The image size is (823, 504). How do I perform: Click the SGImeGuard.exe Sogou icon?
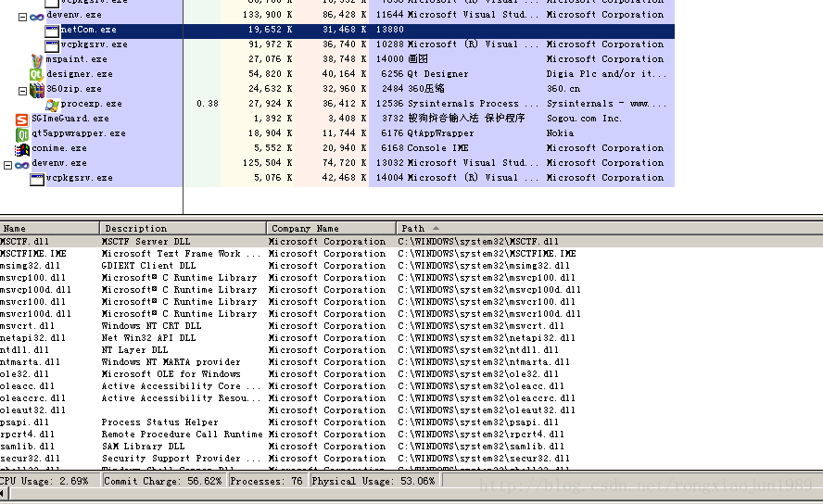21,120
